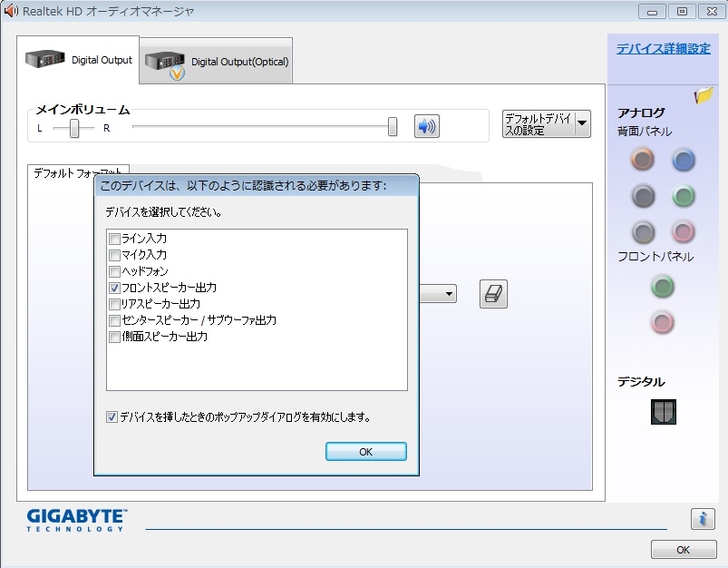Uncheck フロントスピーカー出力 checkbox

tap(114, 288)
